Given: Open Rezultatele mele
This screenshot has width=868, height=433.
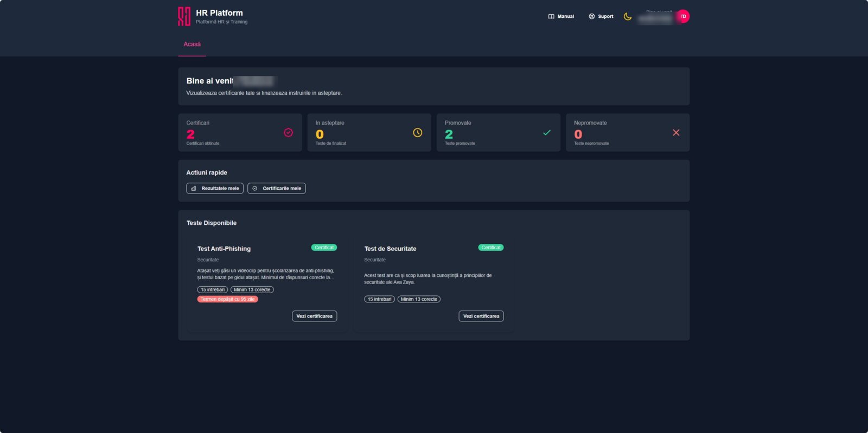Looking at the screenshot, I should pos(215,188).
